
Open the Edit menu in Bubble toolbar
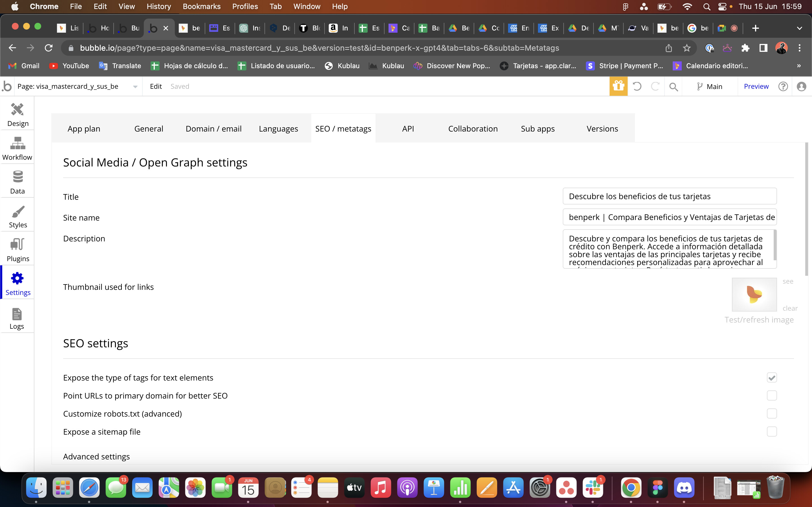pyautogui.click(x=156, y=86)
